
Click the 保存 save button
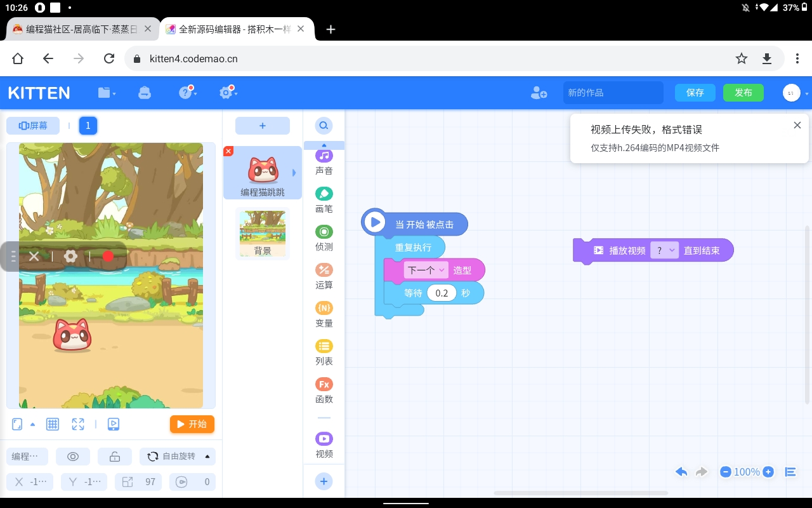[x=695, y=93]
